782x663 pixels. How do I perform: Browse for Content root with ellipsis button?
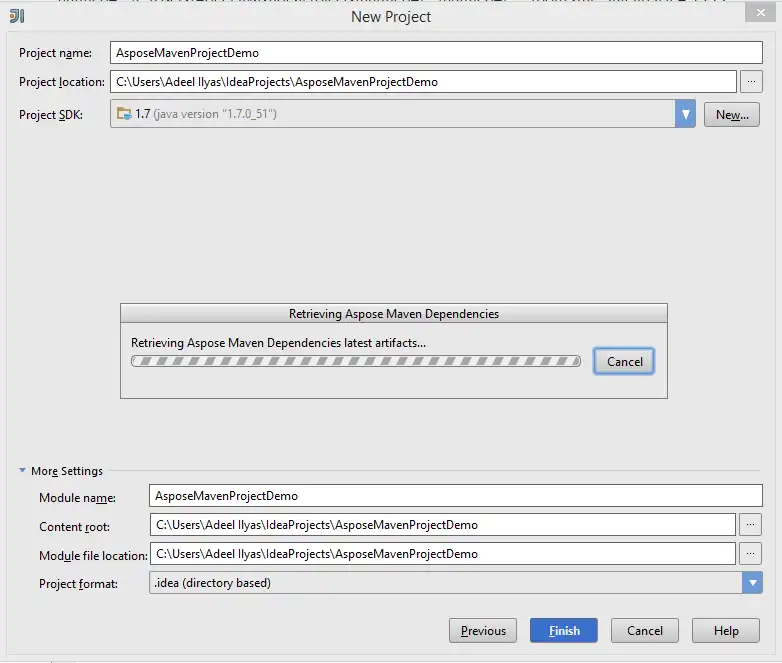(750, 524)
